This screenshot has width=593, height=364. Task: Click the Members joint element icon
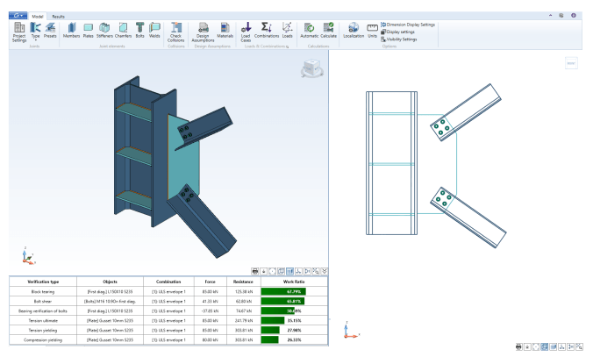pyautogui.click(x=72, y=32)
